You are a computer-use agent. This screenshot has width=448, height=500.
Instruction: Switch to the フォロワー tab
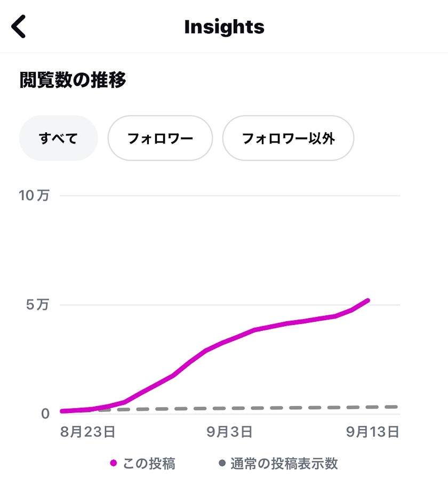click(160, 138)
